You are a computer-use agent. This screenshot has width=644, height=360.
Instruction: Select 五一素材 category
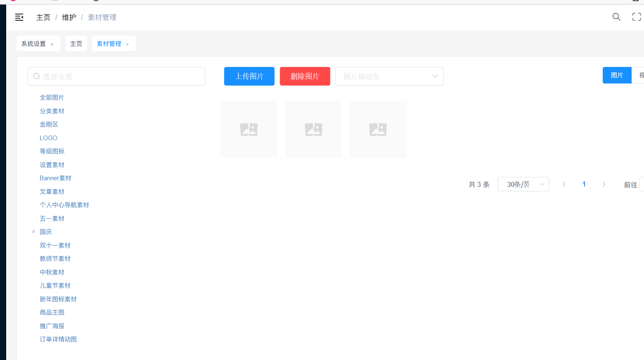tap(52, 219)
